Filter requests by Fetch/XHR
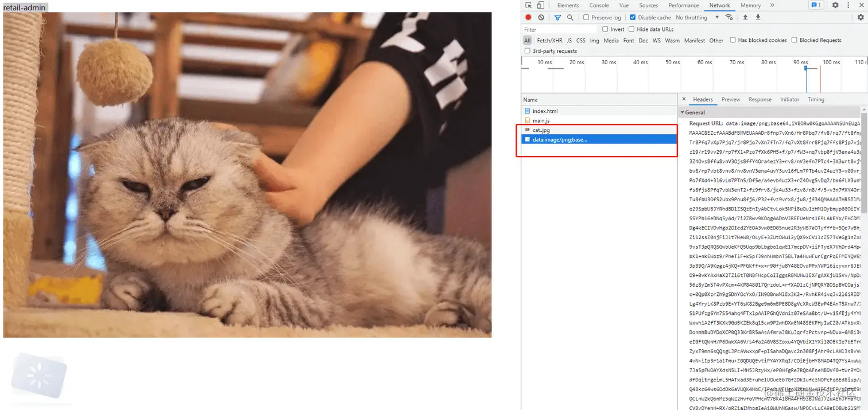Image resolution: width=868 pixels, height=410 pixels. 549,40
